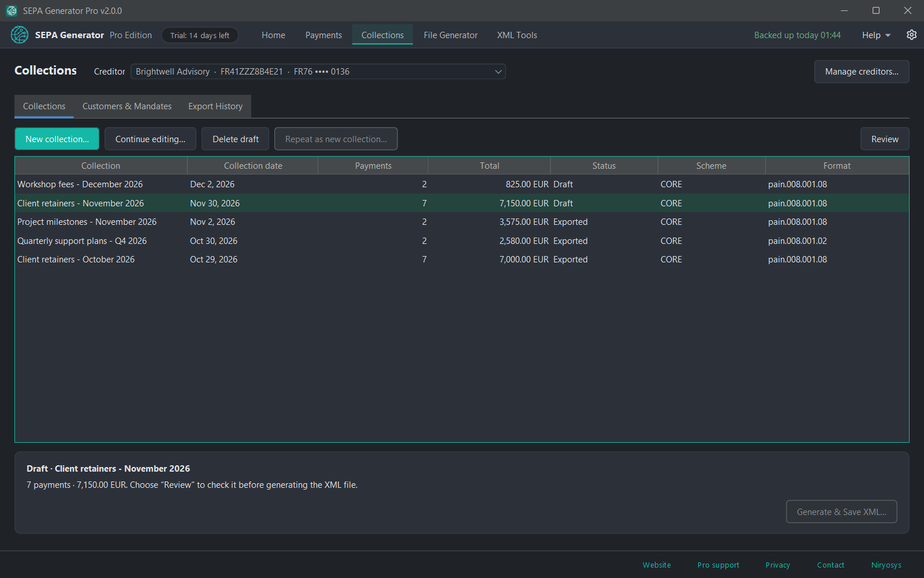Image resolution: width=924 pixels, height=578 pixels.
Task: Open the Pro support link
Action: [x=718, y=565]
